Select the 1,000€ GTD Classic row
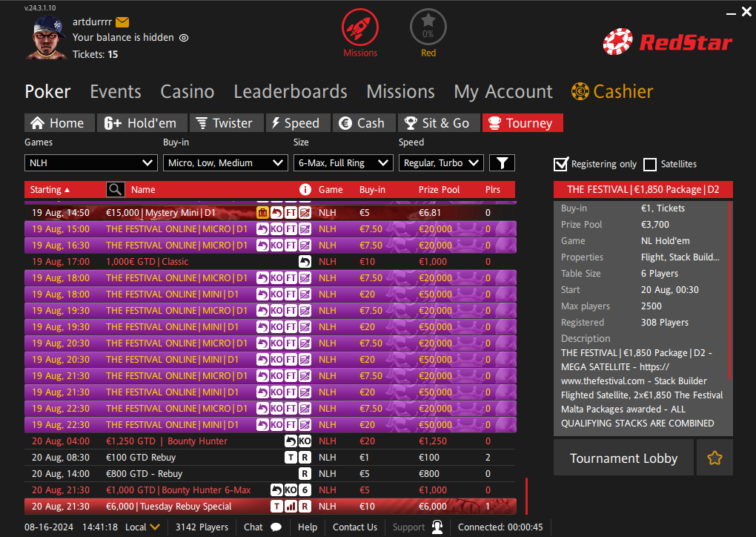The image size is (756, 537). [270, 262]
